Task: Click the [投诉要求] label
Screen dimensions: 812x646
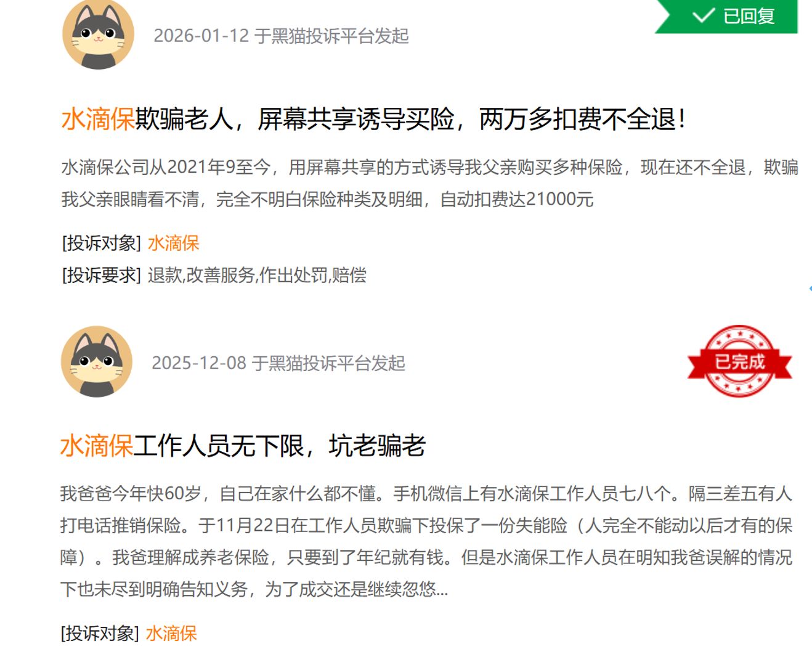Action: (102, 275)
